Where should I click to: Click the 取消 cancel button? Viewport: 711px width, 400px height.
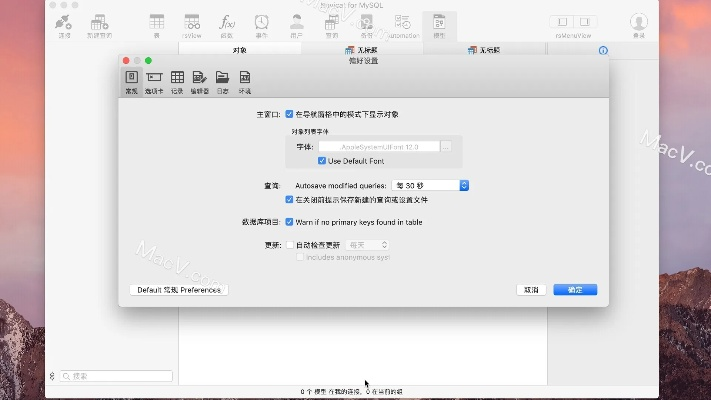coord(531,290)
